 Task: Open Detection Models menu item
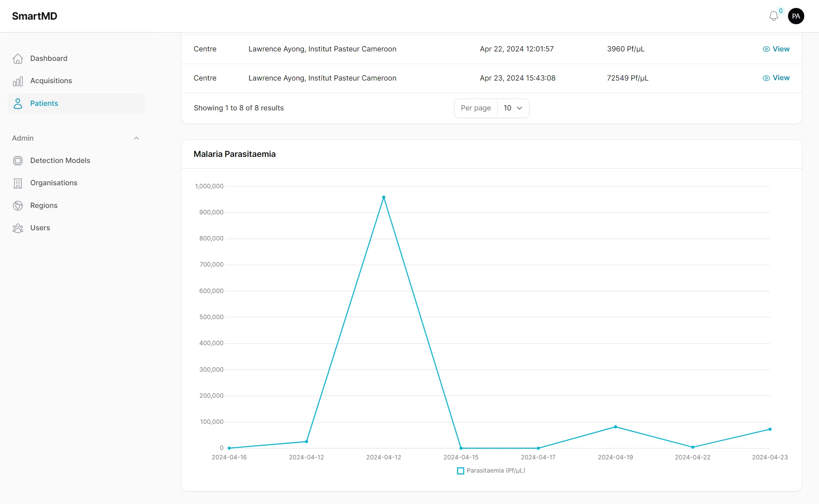[60, 161]
